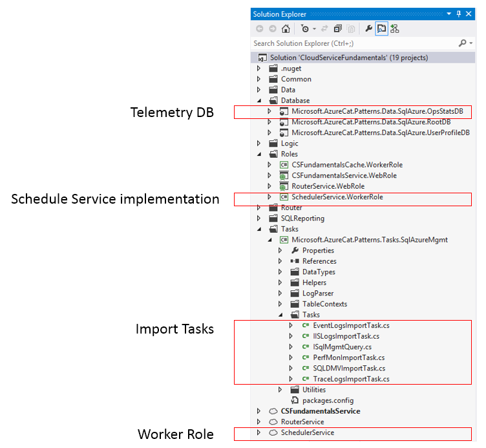Image resolution: width=486 pixels, height=448 pixels.
Task: Click the Pending Changes Filter clock icon
Action: click(305, 29)
